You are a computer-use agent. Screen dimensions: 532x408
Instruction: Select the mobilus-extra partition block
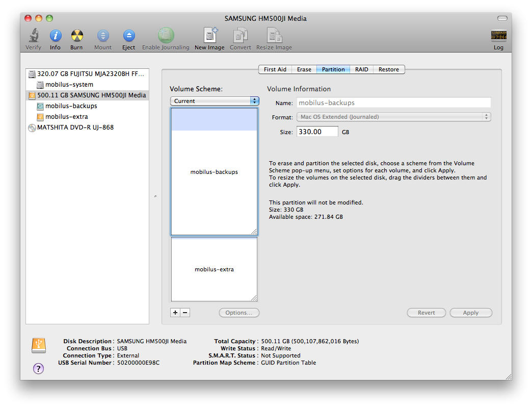point(214,269)
